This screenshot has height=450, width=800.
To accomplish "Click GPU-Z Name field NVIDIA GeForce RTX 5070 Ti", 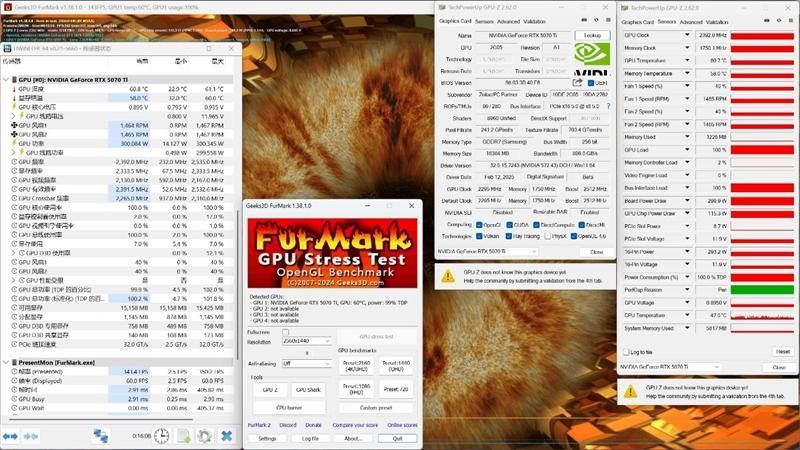I will coord(522,35).
